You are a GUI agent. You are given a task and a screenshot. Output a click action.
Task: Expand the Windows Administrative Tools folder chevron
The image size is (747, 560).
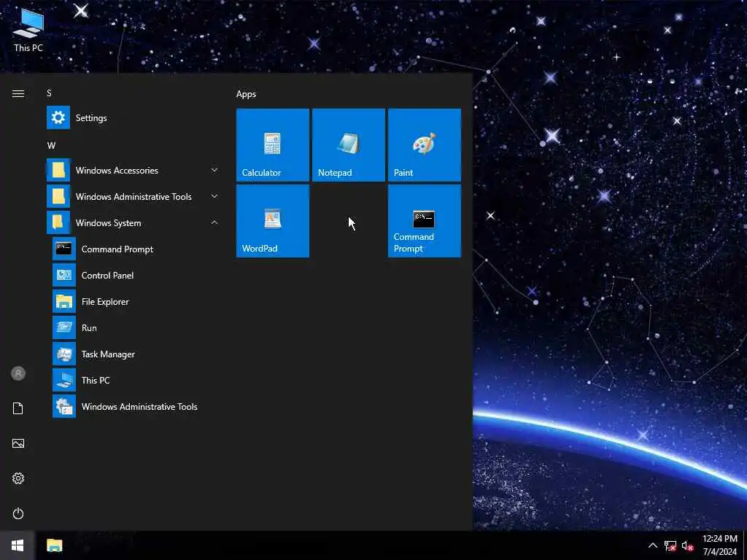point(214,196)
